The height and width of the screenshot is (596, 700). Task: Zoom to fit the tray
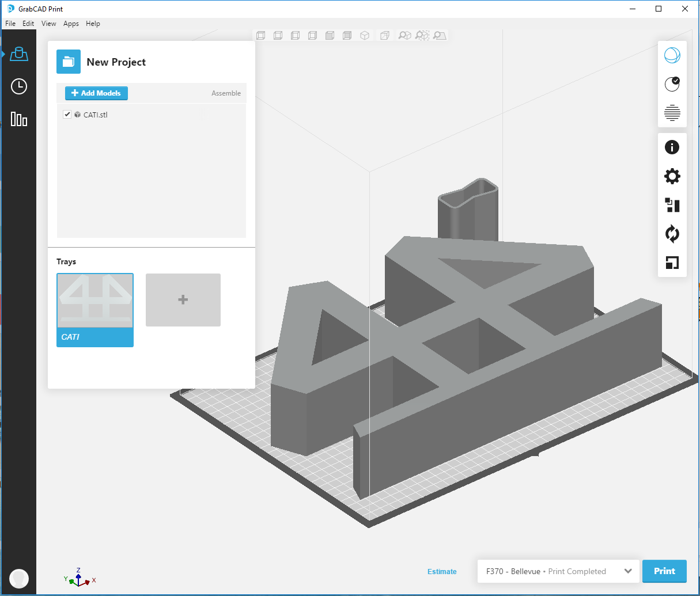[x=440, y=36]
